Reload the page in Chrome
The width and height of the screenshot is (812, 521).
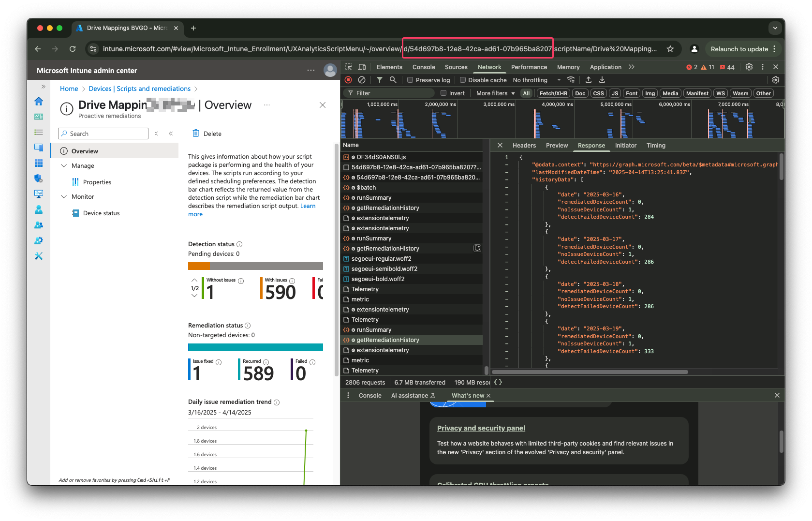pos(73,49)
